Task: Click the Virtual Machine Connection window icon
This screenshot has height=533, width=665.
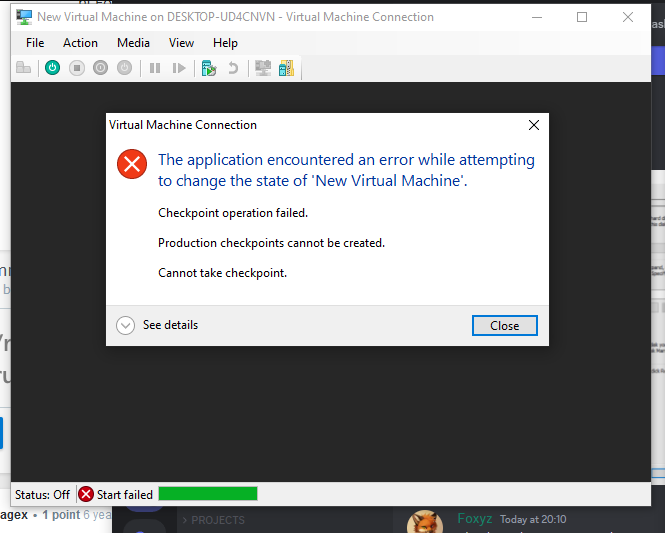Action: coord(24,17)
